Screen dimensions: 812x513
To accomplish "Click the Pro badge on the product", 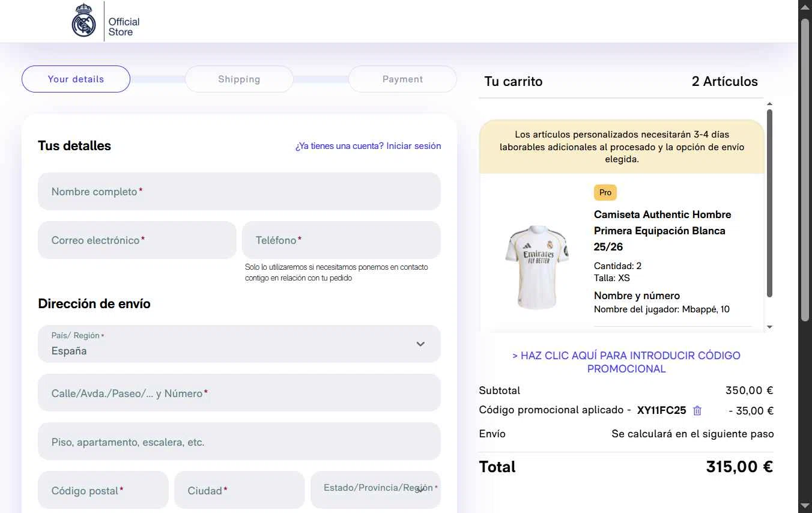I will pos(605,193).
